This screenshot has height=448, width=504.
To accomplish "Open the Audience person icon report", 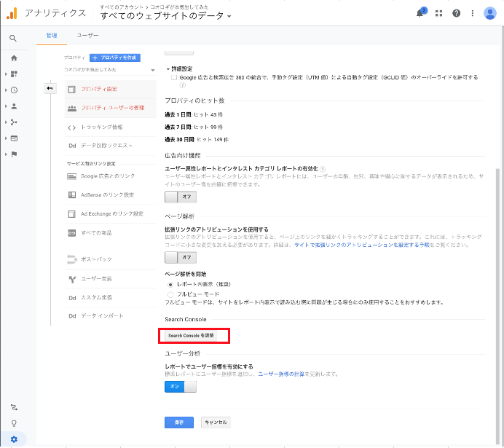I will [14, 106].
